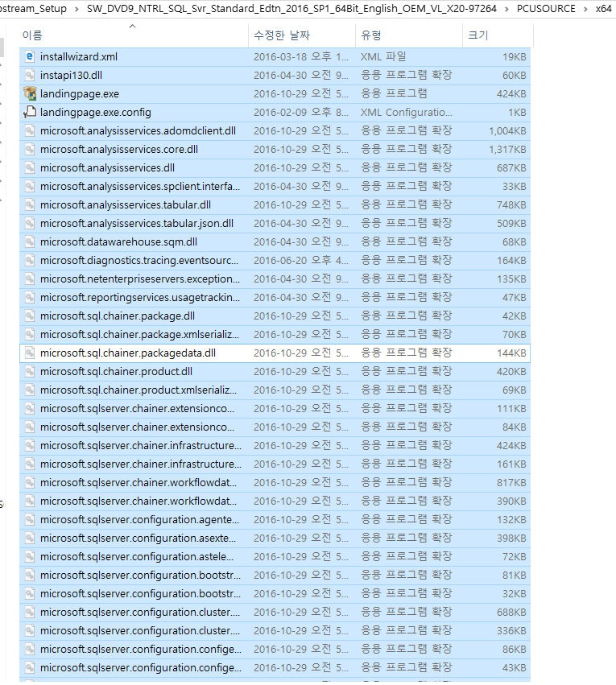Click icon of microsoft.diagnostics.tracing.eventsourc... file

[x=30, y=260]
